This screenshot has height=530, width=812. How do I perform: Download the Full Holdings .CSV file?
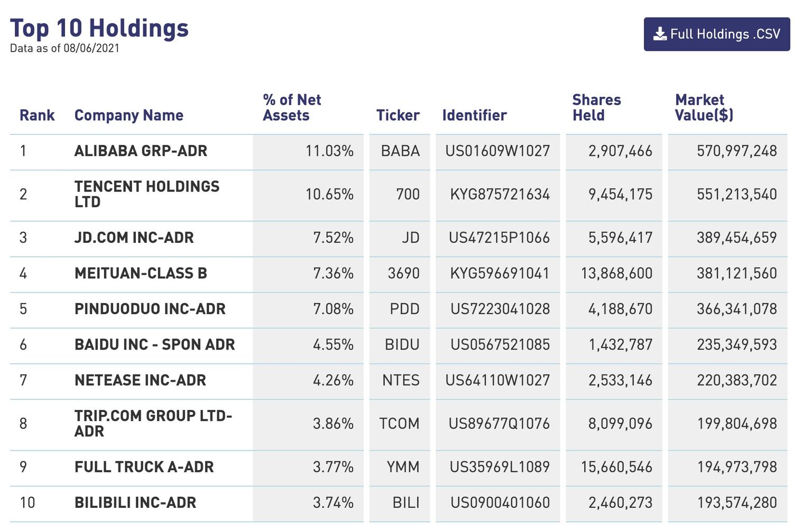[716, 34]
